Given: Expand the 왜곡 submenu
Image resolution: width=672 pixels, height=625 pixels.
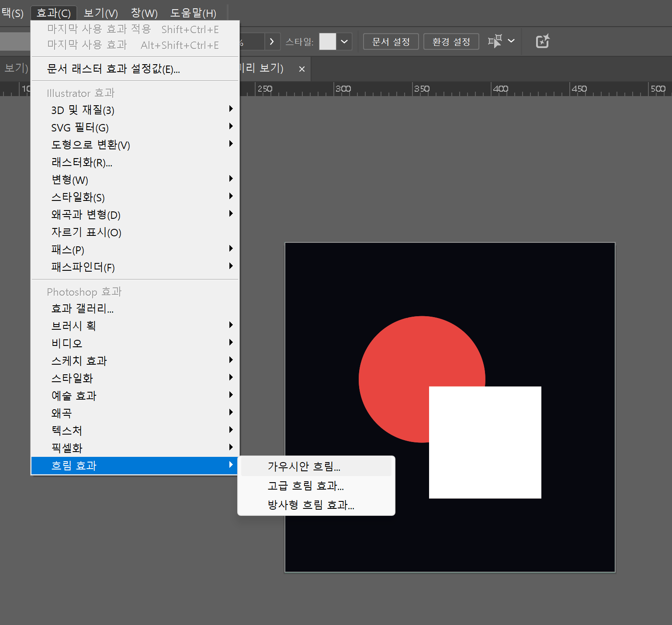Looking at the screenshot, I should tap(135, 413).
